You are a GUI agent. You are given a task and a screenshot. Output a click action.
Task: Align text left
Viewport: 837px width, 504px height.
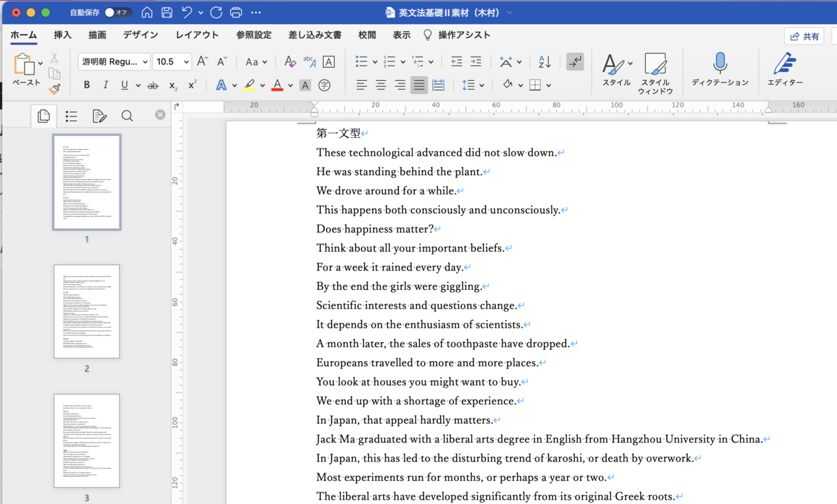tap(361, 85)
